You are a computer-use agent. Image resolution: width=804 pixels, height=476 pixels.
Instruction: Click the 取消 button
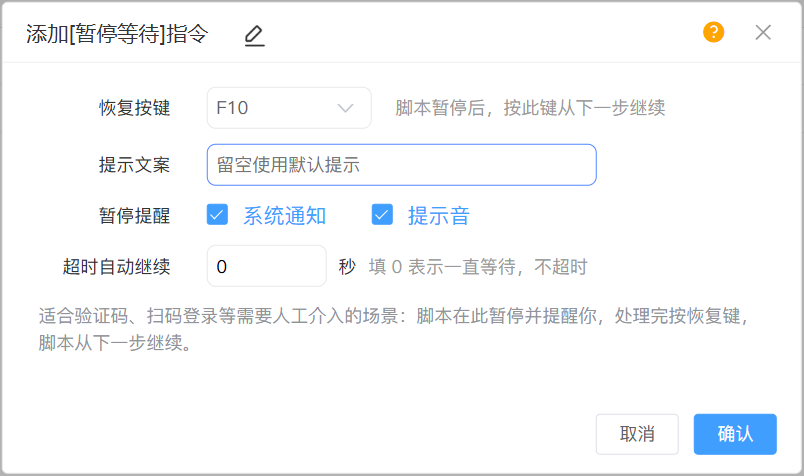click(637, 434)
